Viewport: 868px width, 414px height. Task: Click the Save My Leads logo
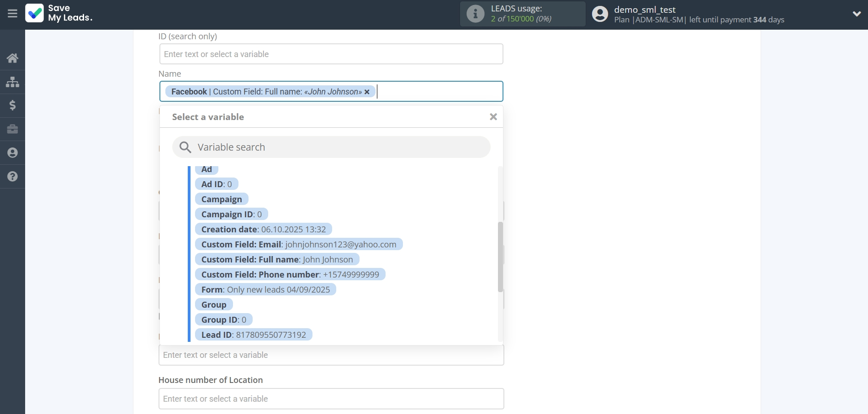click(x=59, y=14)
